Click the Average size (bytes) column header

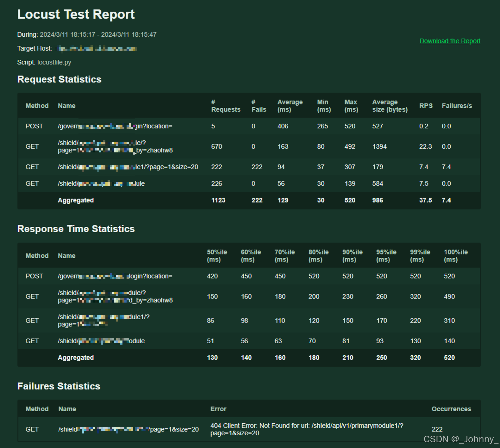(x=390, y=106)
